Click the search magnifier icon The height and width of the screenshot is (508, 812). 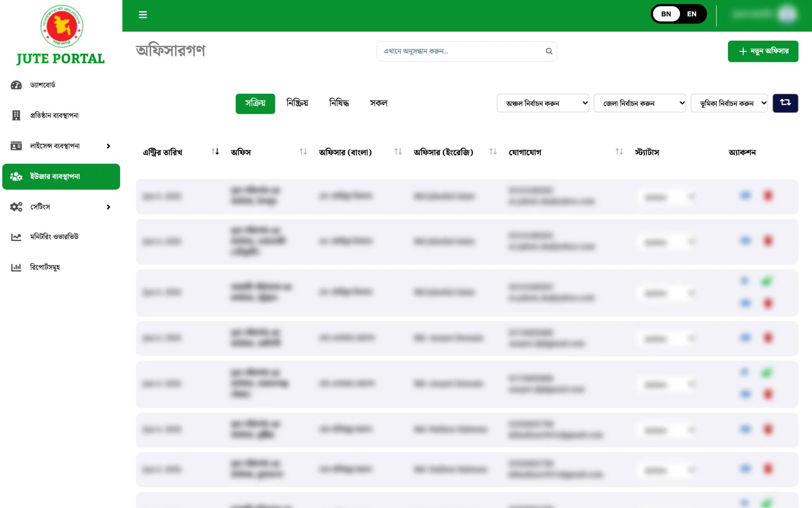[x=549, y=51]
